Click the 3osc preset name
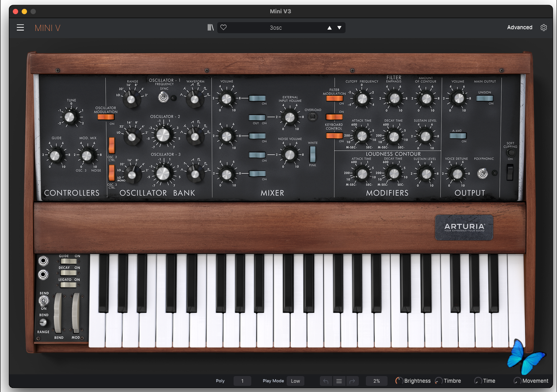Image resolution: width=557 pixels, height=392 pixels. pos(276,28)
